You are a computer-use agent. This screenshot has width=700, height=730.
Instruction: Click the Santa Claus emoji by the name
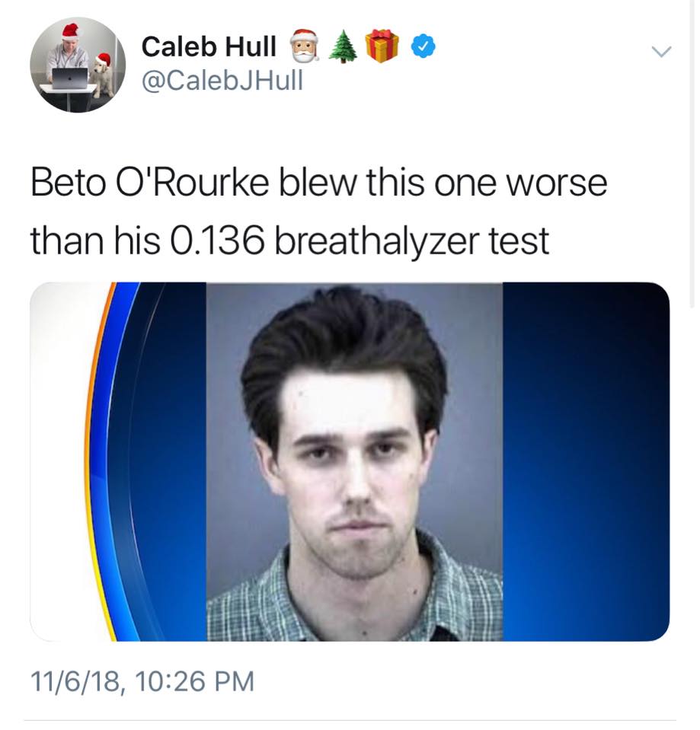(x=305, y=46)
